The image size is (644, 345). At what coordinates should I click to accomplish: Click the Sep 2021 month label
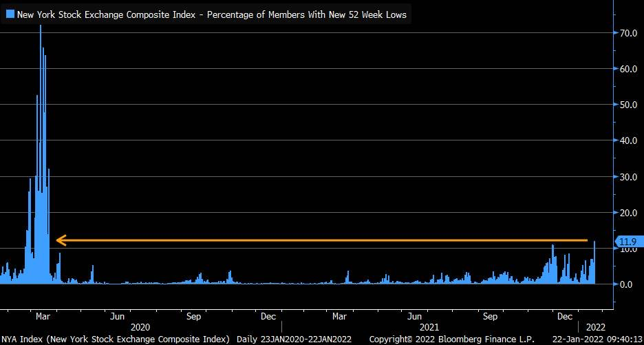click(x=490, y=316)
